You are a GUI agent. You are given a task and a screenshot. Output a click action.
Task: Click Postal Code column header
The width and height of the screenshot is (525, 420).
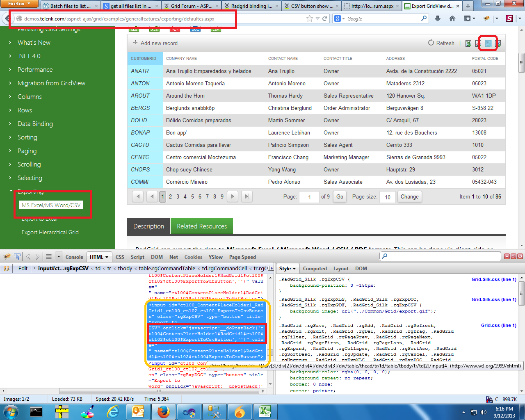click(x=485, y=59)
